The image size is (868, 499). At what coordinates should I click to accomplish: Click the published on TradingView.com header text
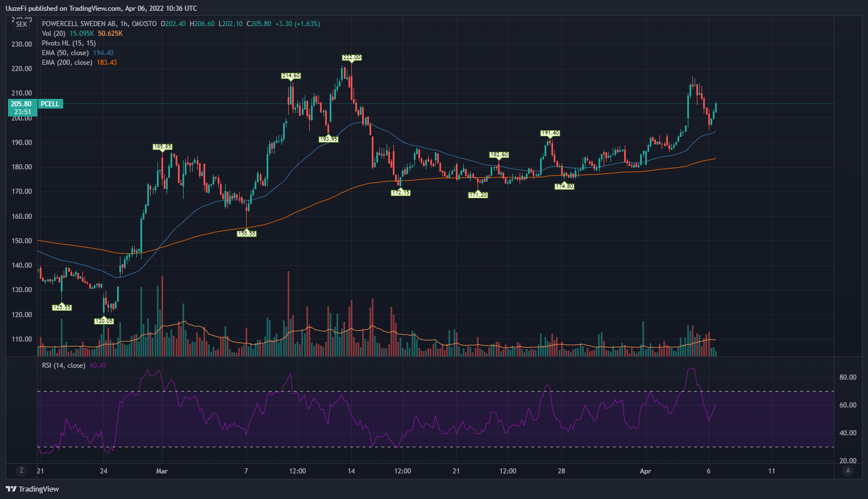click(101, 8)
